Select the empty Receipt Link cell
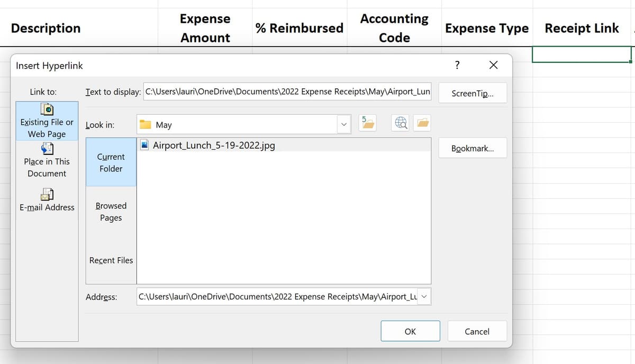The height and width of the screenshot is (364, 635). [582, 54]
